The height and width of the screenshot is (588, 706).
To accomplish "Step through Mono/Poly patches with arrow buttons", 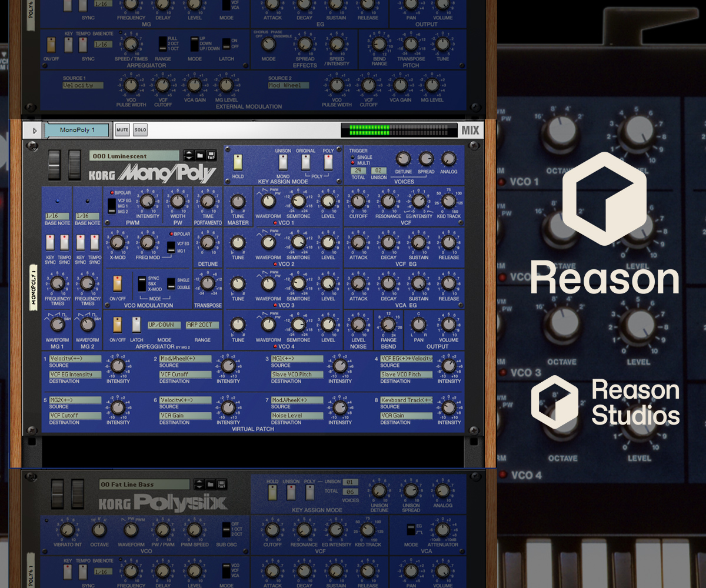I will point(188,156).
